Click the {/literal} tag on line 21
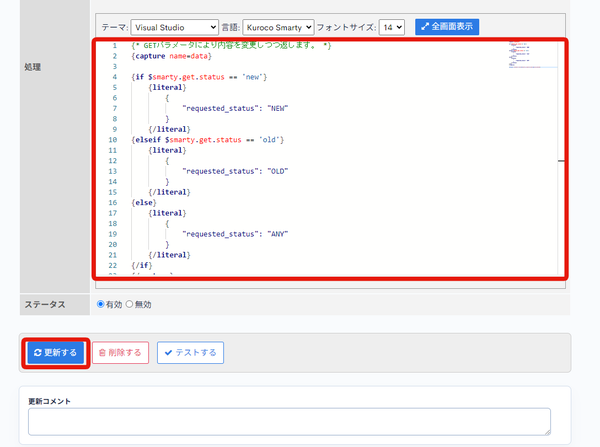Image resolution: width=600 pixels, height=447 pixels. [x=169, y=255]
